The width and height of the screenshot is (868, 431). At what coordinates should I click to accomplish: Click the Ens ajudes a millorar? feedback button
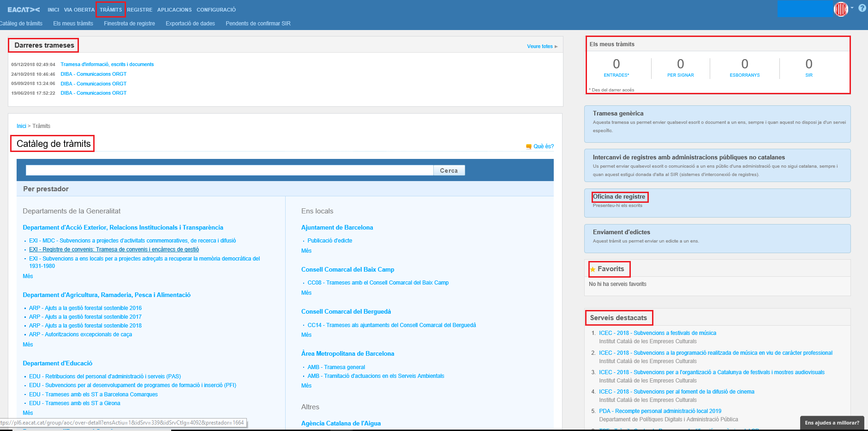832,423
